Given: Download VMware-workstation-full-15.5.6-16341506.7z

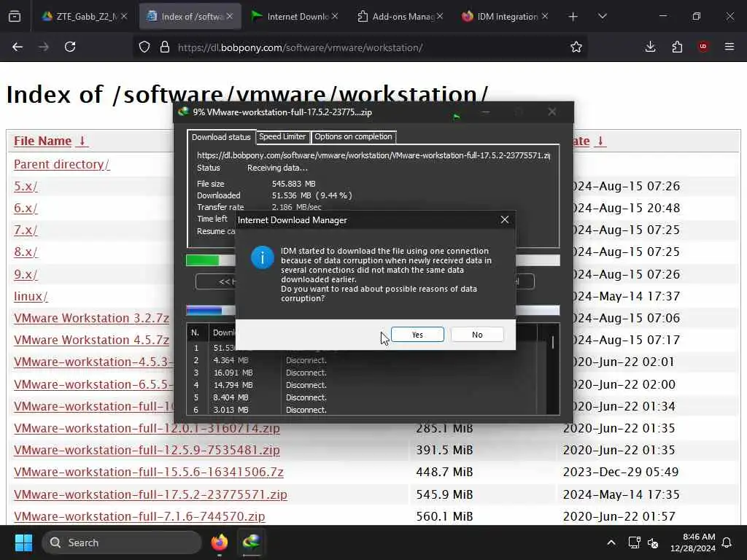Looking at the screenshot, I should tap(149, 472).
